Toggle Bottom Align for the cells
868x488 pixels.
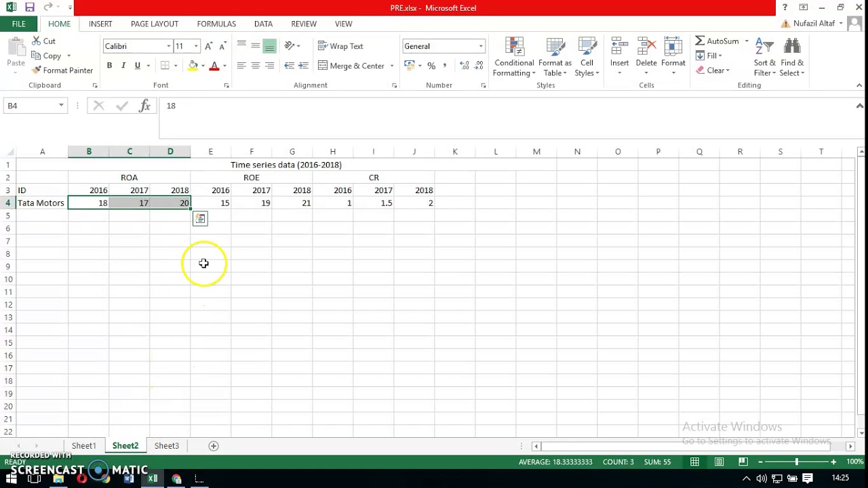[x=269, y=46]
